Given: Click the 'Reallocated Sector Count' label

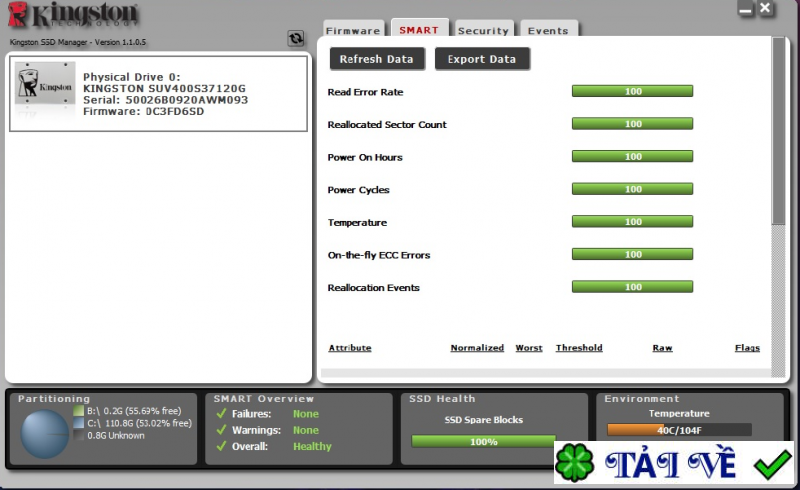Looking at the screenshot, I should click(x=387, y=125).
